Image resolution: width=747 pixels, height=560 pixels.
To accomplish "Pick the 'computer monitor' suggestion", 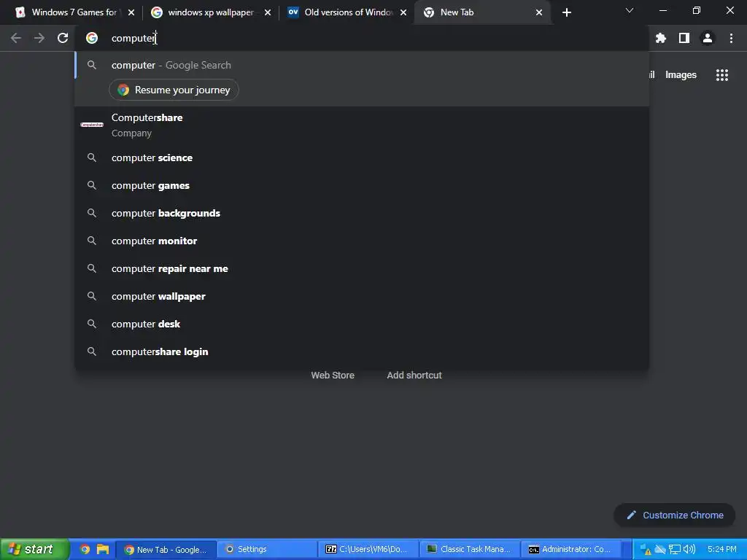I will (x=362, y=241).
